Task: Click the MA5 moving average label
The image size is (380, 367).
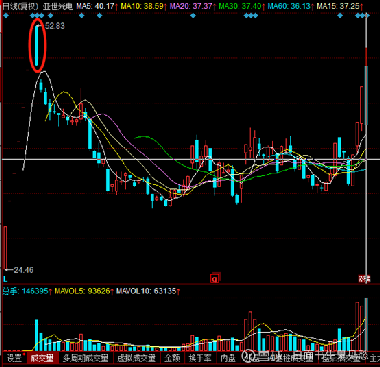Action: [95, 6]
